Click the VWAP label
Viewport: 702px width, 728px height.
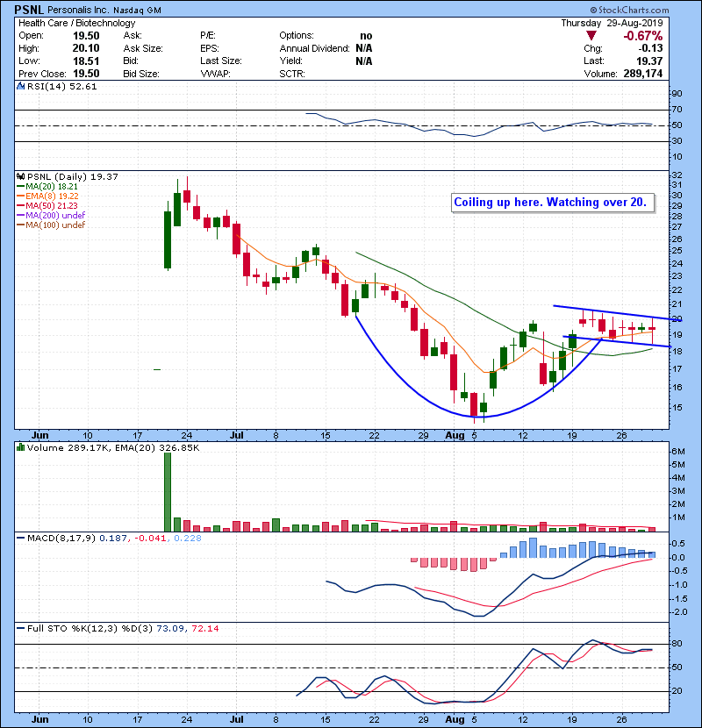pyautogui.click(x=215, y=74)
